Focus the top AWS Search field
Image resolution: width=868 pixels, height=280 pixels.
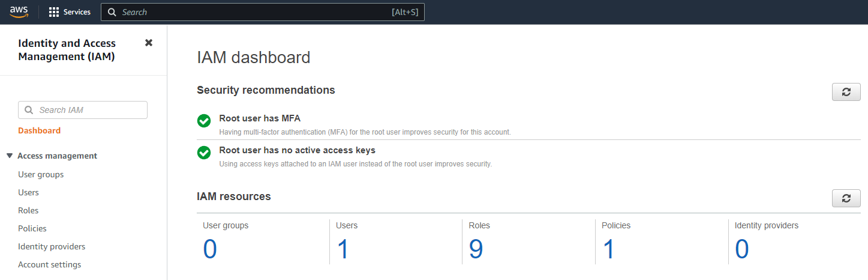pos(263,12)
